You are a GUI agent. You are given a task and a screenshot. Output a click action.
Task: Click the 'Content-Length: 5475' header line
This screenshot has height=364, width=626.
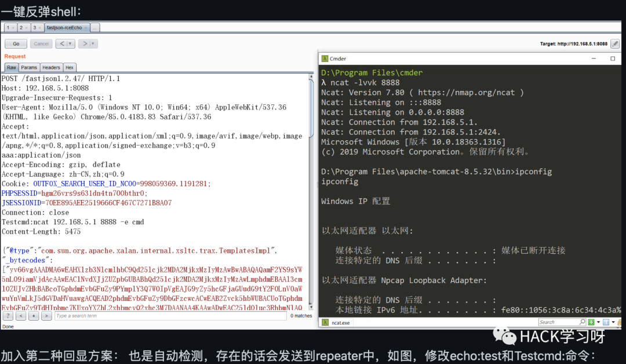[x=41, y=231]
